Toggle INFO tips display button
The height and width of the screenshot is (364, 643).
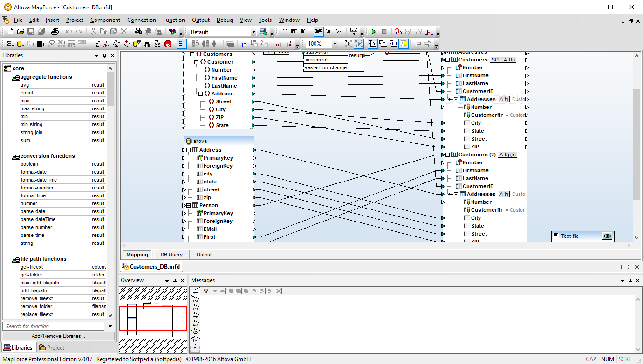[x=404, y=44]
